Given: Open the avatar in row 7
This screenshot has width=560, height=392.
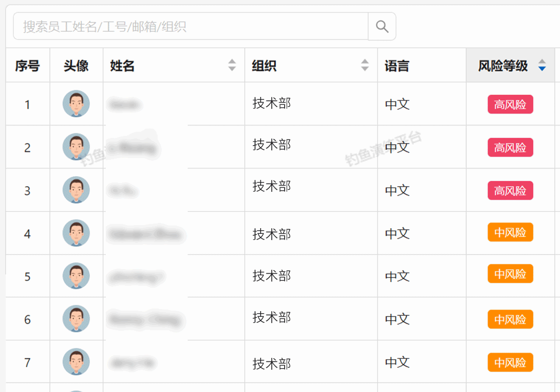Looking at the screenshot, I should (76, 362).
